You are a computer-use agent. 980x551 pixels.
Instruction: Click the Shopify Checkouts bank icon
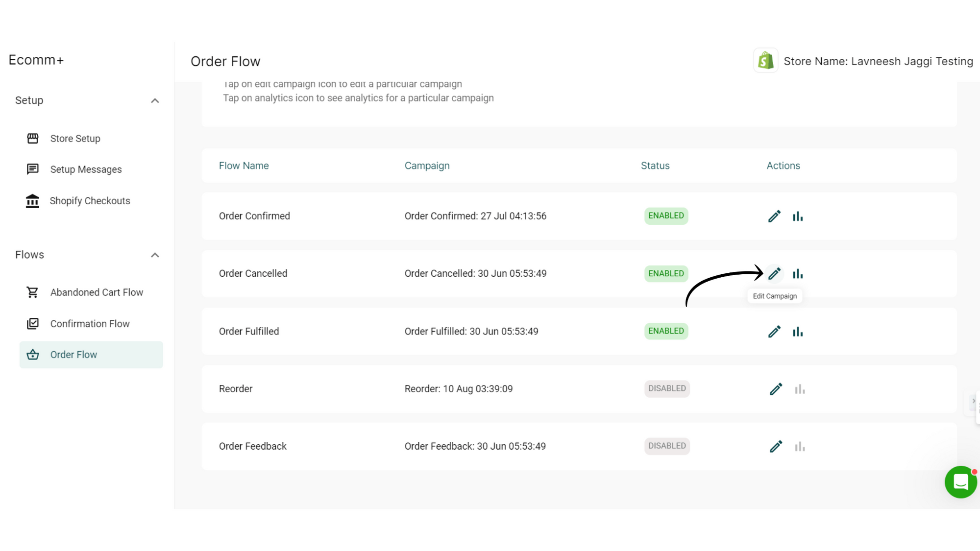[x=32, y=201]
